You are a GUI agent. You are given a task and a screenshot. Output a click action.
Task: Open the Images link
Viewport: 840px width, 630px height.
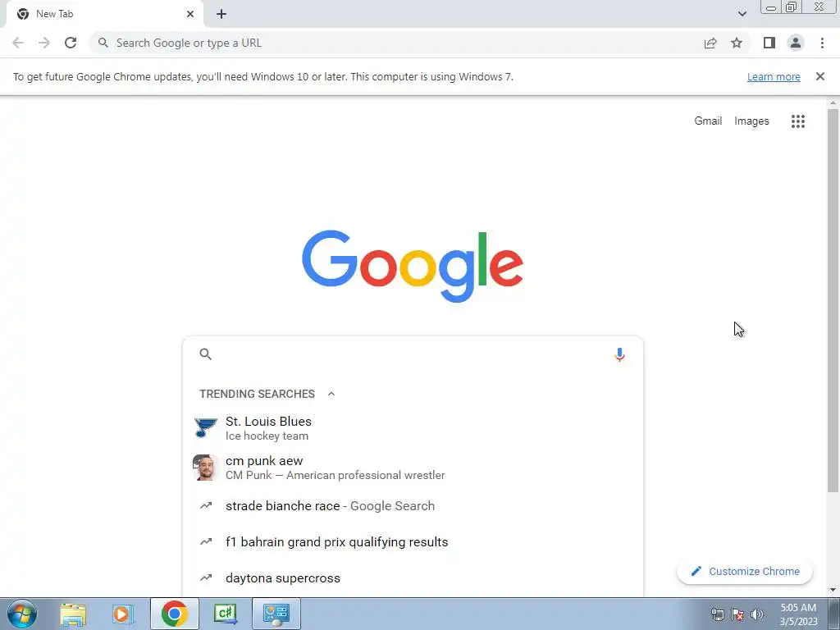[x=751, y=121]
